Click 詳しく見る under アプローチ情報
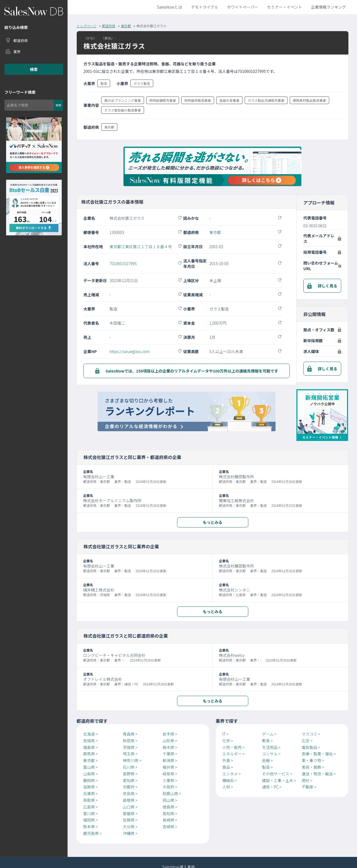This screenshot has width=357, height=868. point(322,286)
